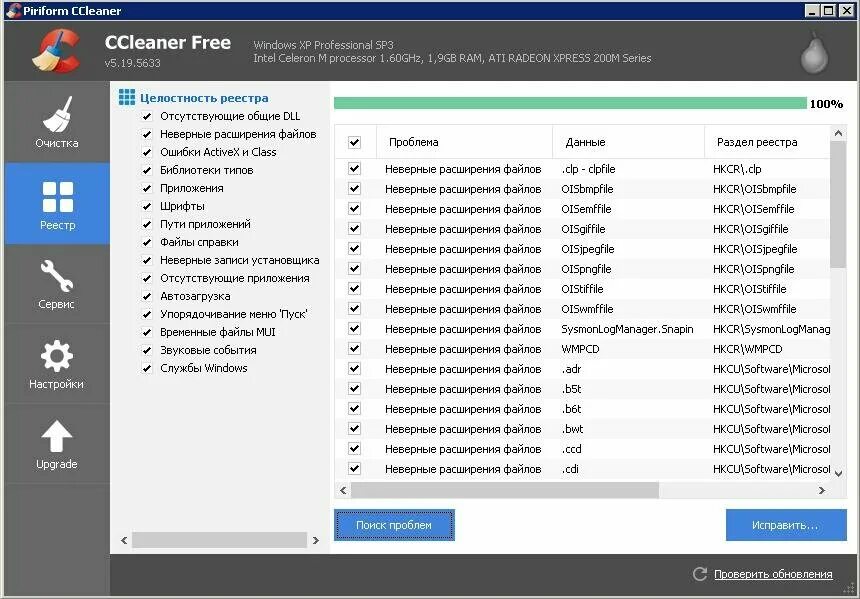
Task: Open the Очистка (Cleaner) broom icon
Action: 57,114
